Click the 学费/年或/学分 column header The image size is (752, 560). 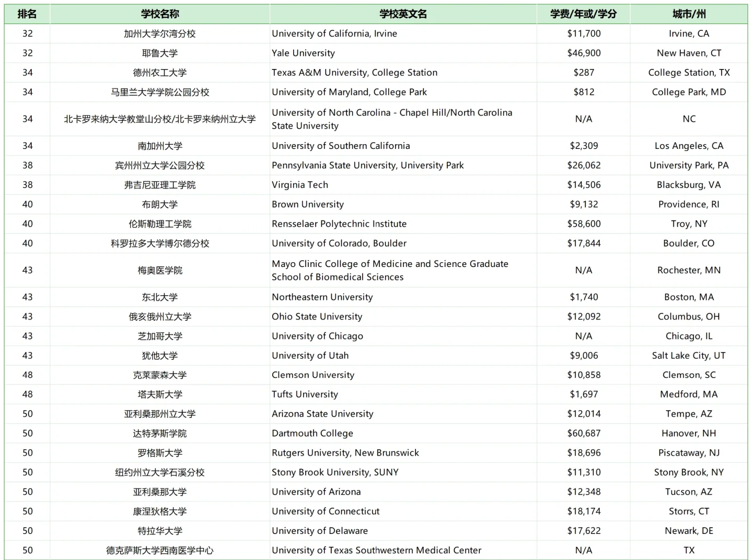[583, 14]
